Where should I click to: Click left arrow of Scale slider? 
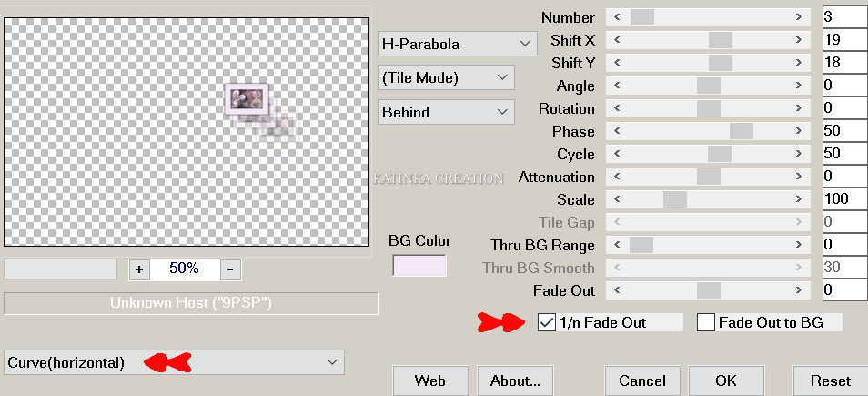tap(619, 199)
